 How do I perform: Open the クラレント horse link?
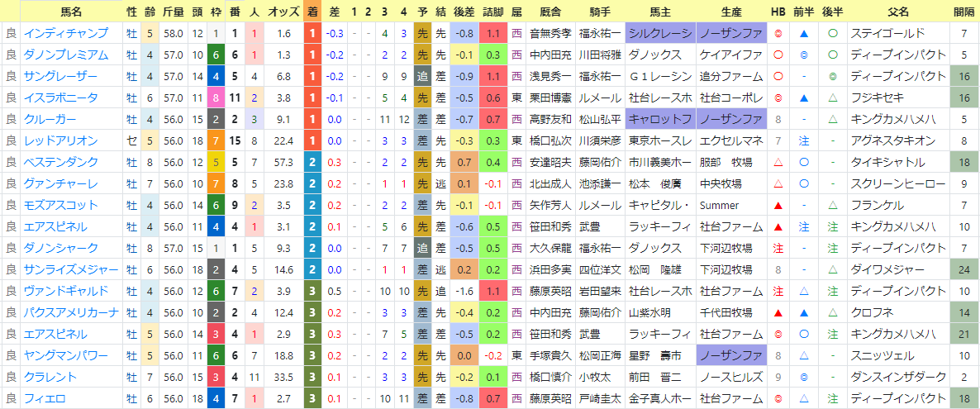click(50, 377)
